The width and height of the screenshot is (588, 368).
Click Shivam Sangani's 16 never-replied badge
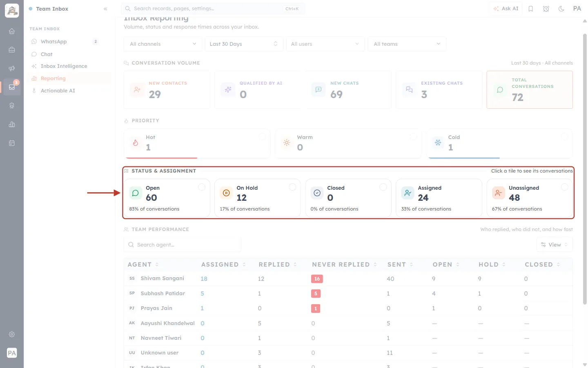317,279
